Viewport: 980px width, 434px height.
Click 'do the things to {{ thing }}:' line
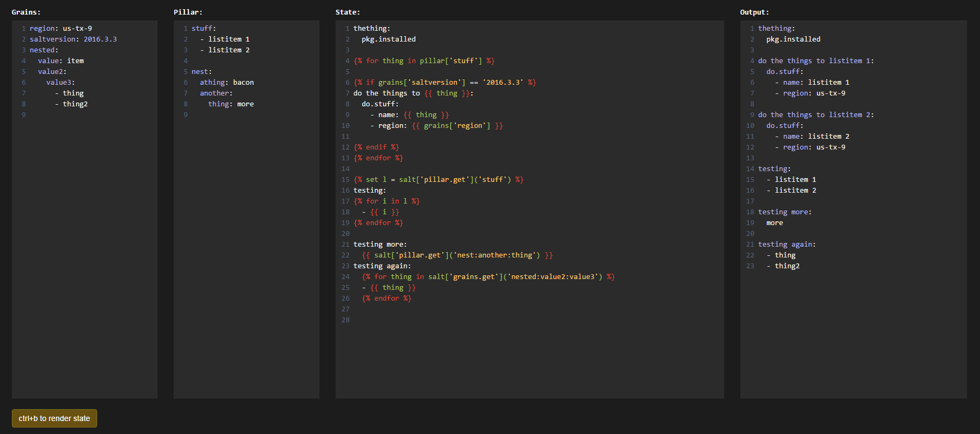(413, 93)
